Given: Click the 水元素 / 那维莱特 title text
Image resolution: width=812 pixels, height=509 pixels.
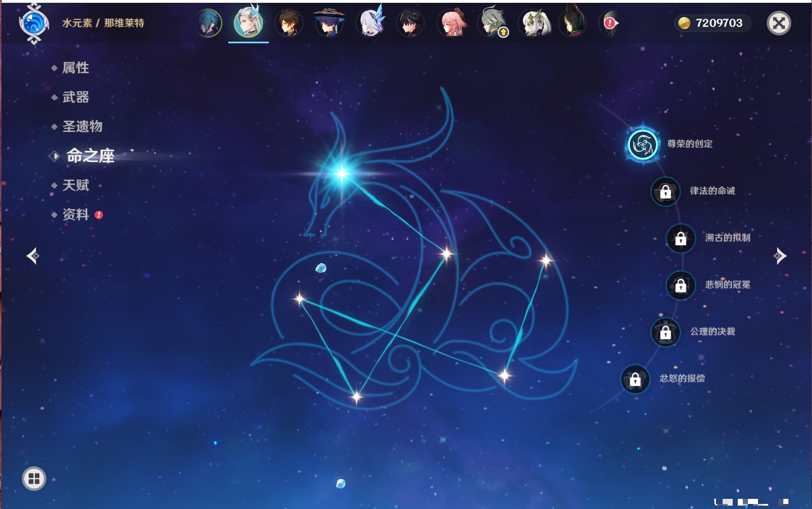Looking at the screenshot, I should point(103,23).
